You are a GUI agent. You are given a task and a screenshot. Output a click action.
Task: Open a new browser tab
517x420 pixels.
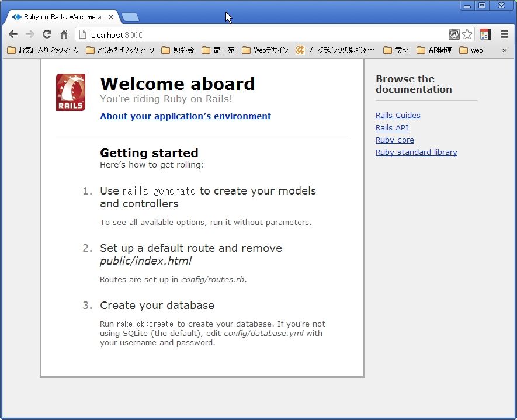tap(130, 17)
